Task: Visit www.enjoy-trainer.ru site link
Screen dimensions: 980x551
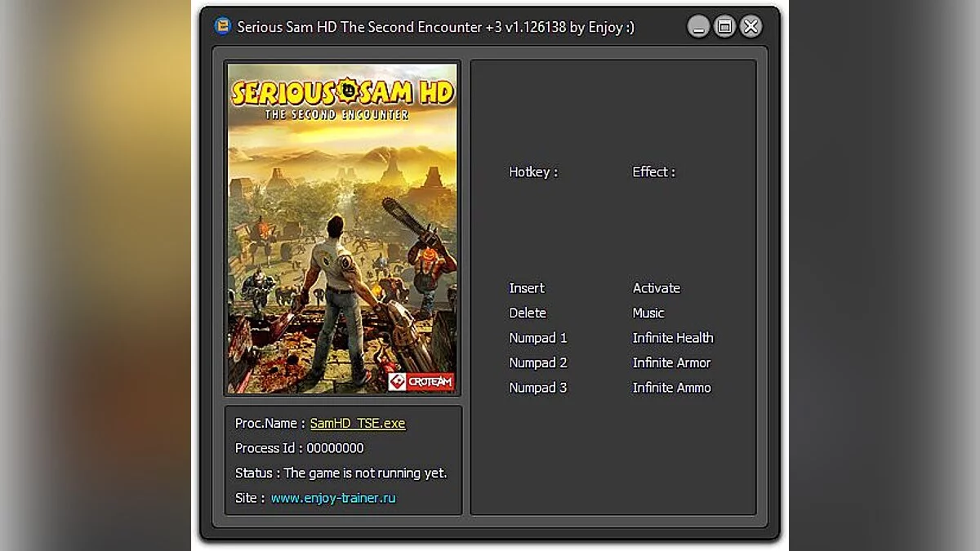Action: tap(333, 498)
